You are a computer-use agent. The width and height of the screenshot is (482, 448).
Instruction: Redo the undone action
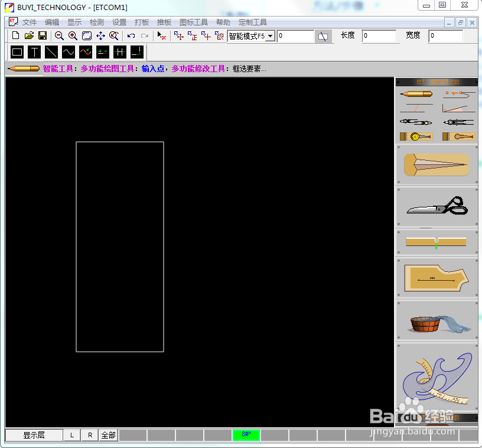point(145,36)
